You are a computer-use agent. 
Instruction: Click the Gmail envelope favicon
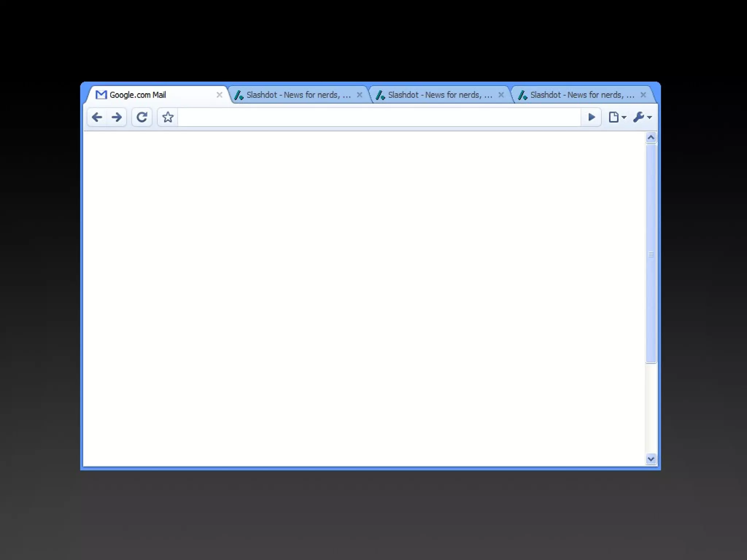(101, 95)
